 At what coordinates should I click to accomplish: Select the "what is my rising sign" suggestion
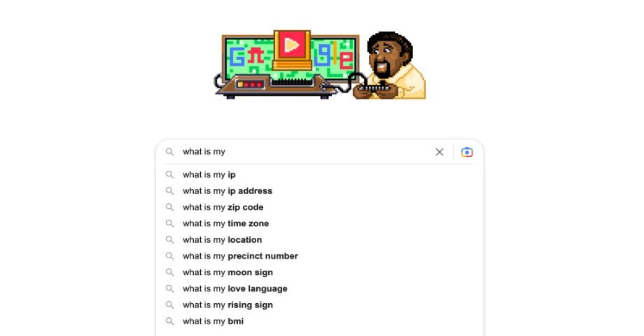tap(227, 305)
